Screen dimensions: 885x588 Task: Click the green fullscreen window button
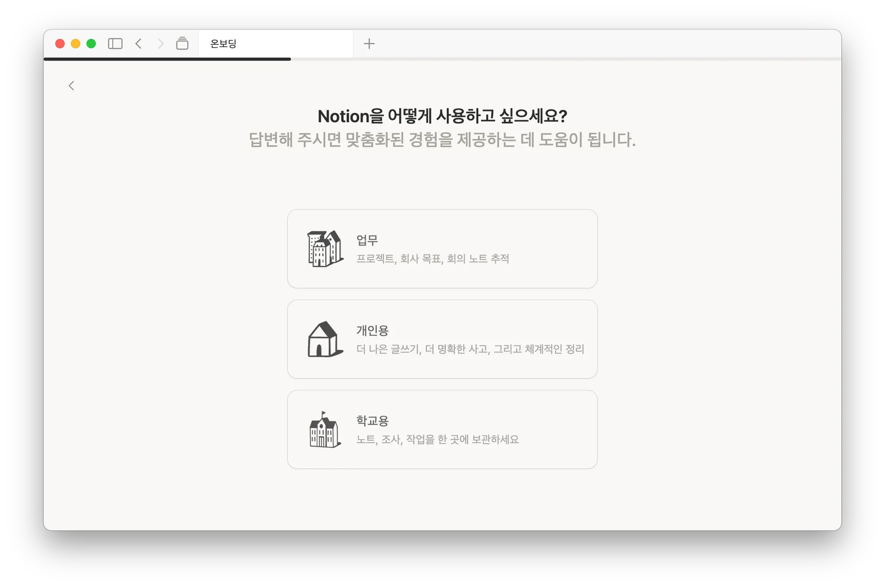point(91,44)
